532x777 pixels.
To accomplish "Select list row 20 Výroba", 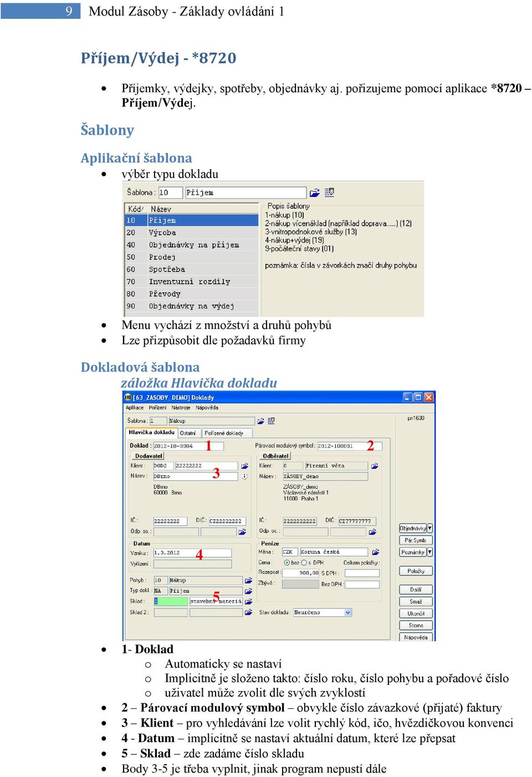I will click(192, 233).
